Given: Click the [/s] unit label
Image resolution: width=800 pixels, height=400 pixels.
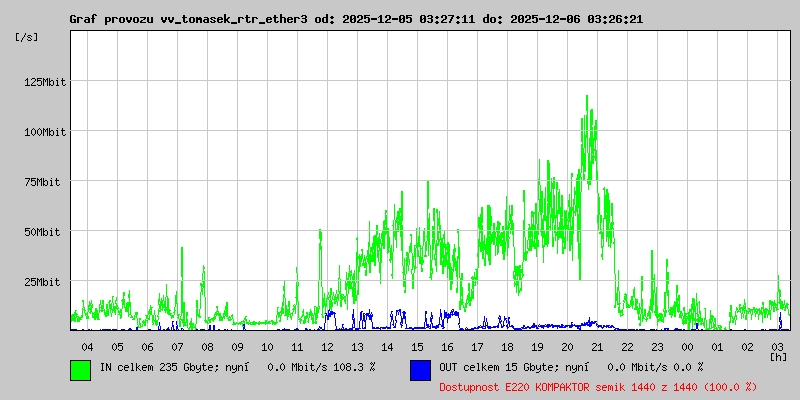Looking at the screenshot, I should pos(27,36).
